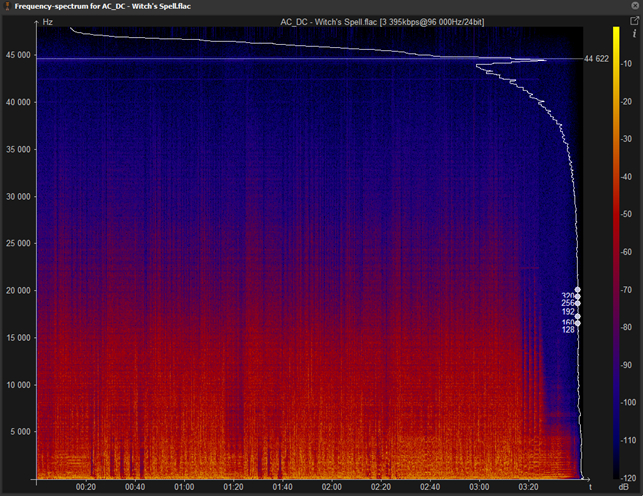Click the dB unit label at bottom

(623, 487)
